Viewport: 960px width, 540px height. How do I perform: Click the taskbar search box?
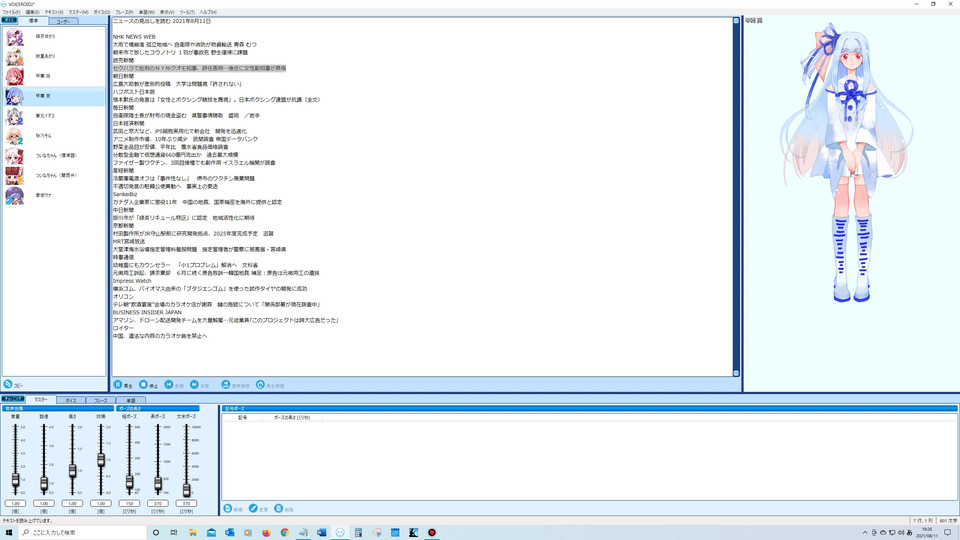point(82,533)
